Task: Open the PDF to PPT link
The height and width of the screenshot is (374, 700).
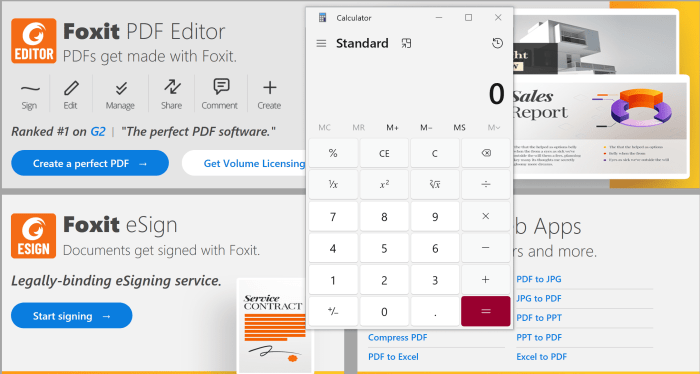Action: (x=539, y=318)
